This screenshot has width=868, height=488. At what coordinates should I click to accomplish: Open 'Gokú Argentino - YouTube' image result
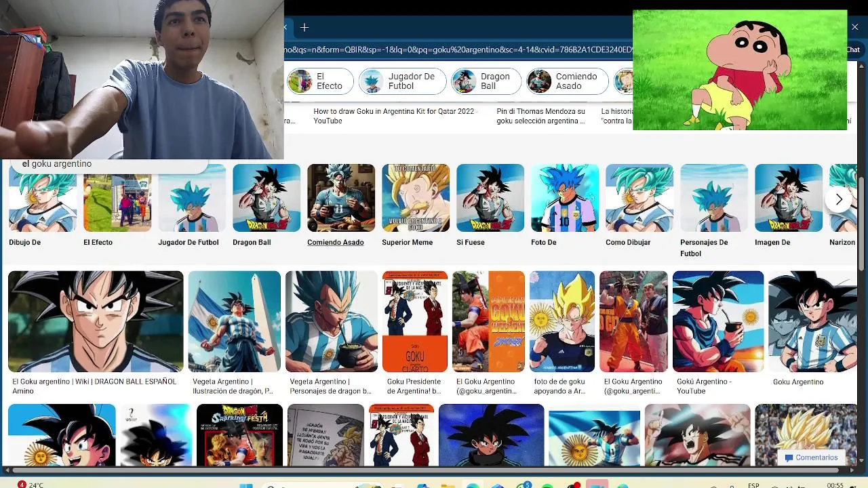pos(718,321)
